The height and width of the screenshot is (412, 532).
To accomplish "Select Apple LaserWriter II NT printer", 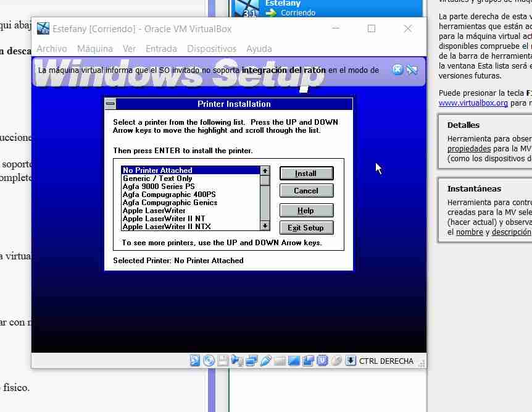I will pyautogui.click(x=164, y=219).
